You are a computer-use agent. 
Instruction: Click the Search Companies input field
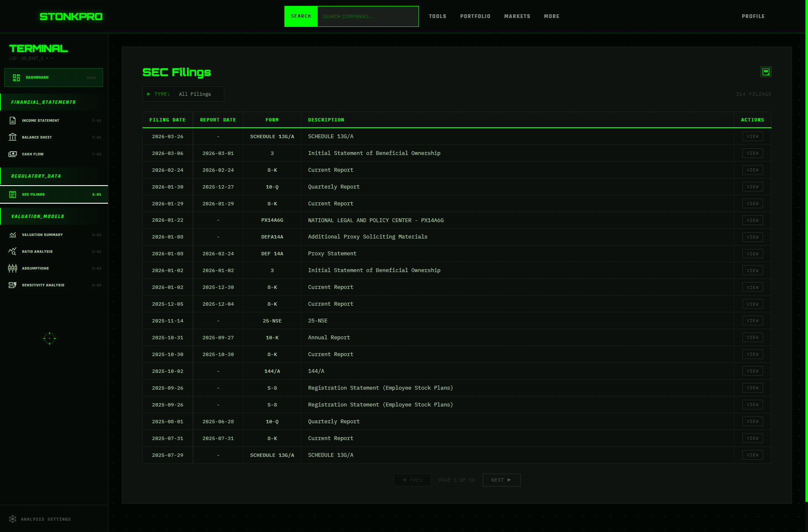point(368,16)
